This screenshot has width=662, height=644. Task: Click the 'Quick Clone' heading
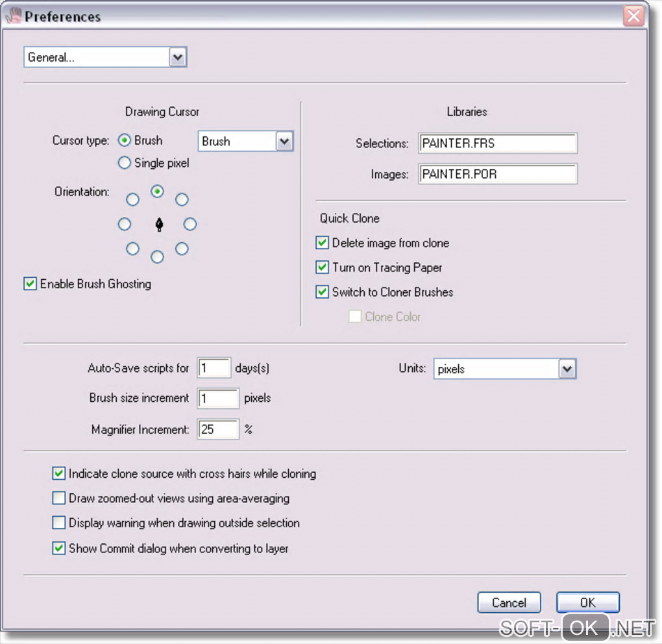350,218
